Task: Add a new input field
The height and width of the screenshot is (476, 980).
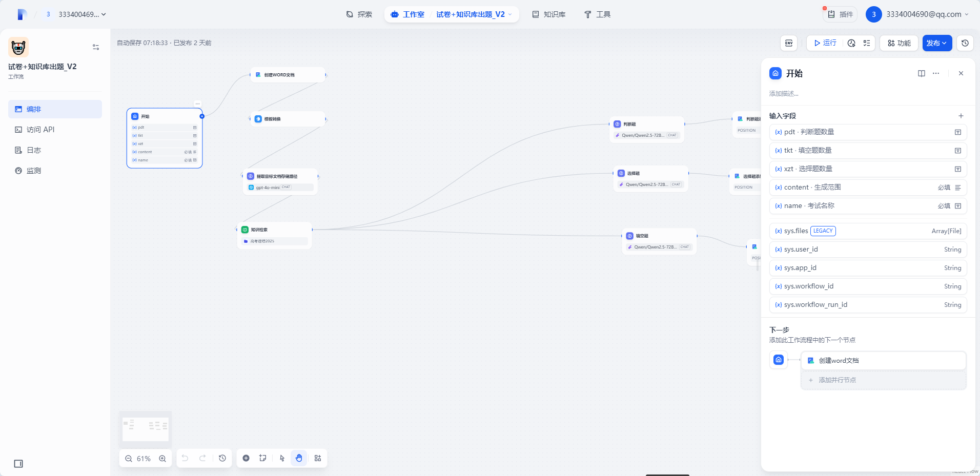Action: tap(961, 116)
